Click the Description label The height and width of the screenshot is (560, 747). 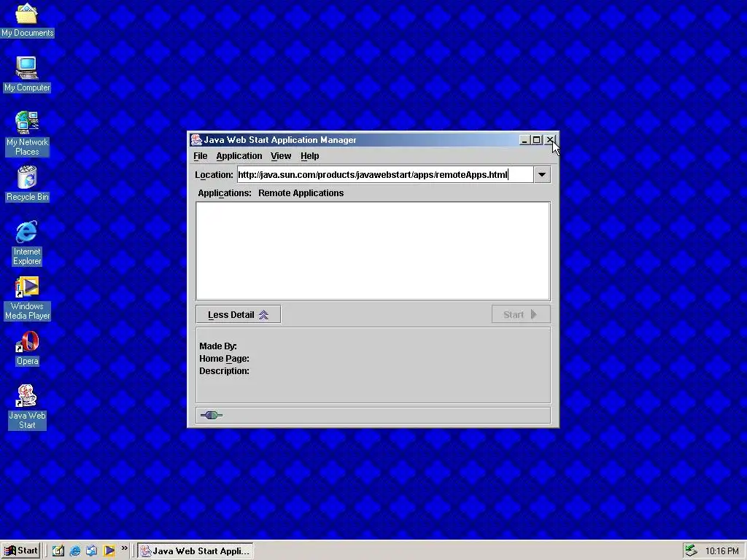[x=224, y=371]
